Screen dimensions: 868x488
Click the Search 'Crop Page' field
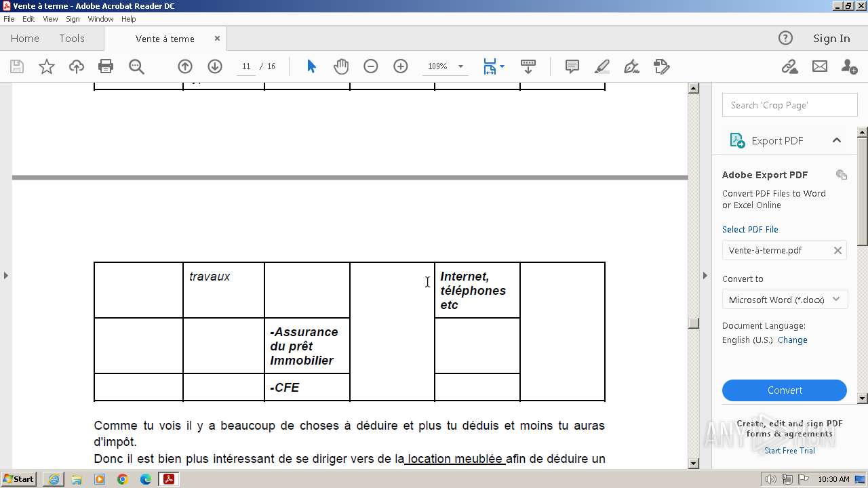(790, 105)
